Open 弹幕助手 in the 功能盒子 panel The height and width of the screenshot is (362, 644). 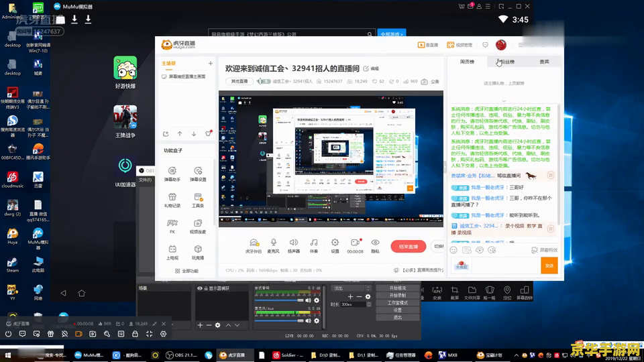pyautogui.click(x=172, y=174)
